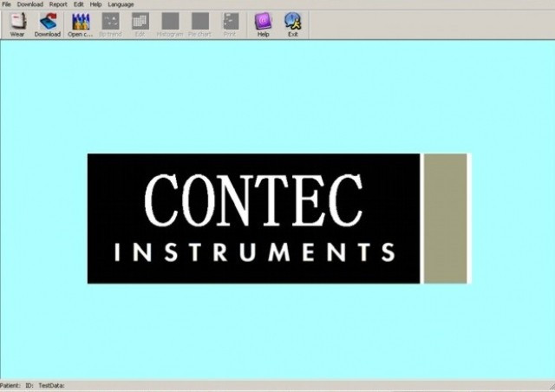
Task: Choose the greyed-out Pie chart toolbar icon
Action: pos(199,24)
